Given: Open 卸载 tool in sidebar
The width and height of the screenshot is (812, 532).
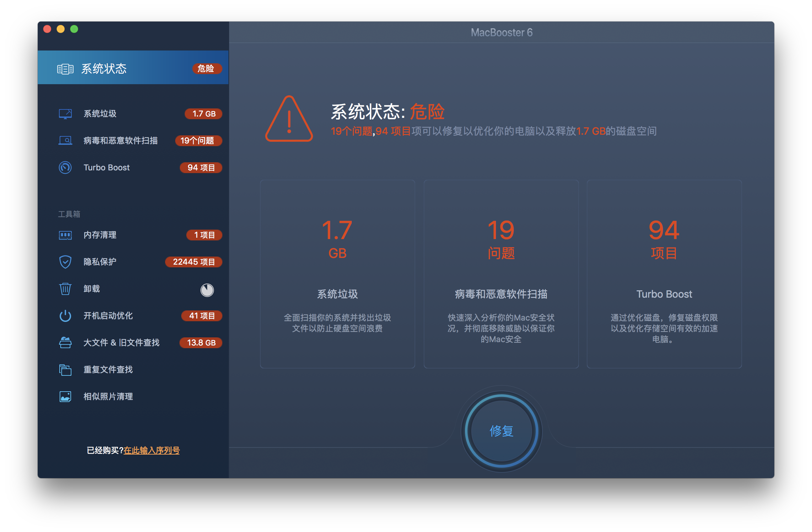Looking at the screenshot, I should [x=133, y=289].
